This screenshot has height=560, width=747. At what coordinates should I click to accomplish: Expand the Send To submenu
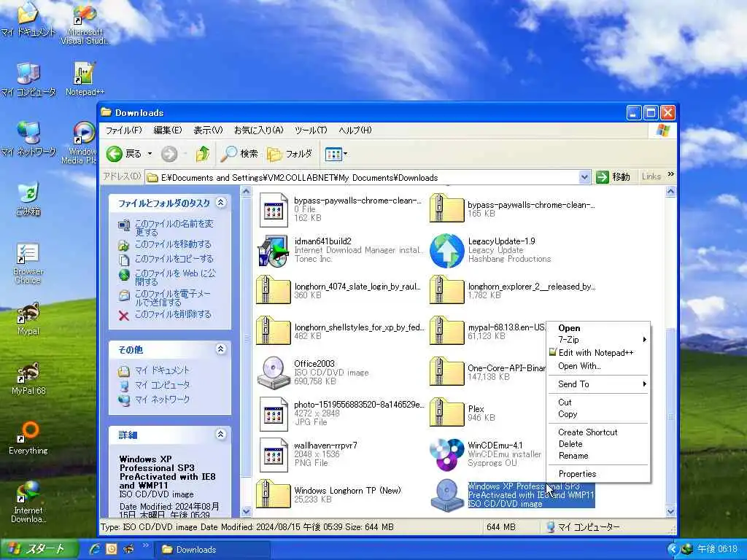click(x=598, y=384)
